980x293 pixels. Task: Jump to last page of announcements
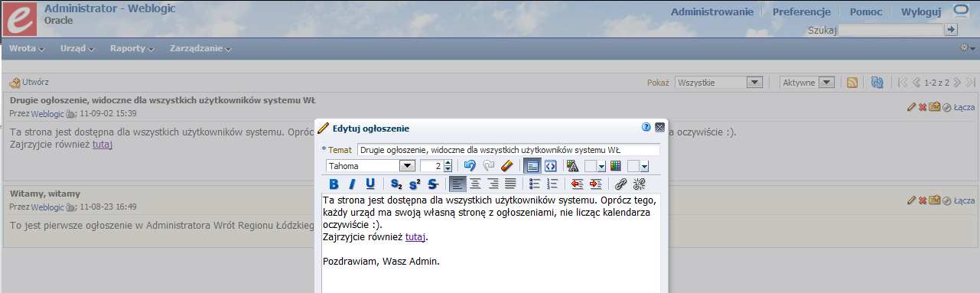[970, 83]
